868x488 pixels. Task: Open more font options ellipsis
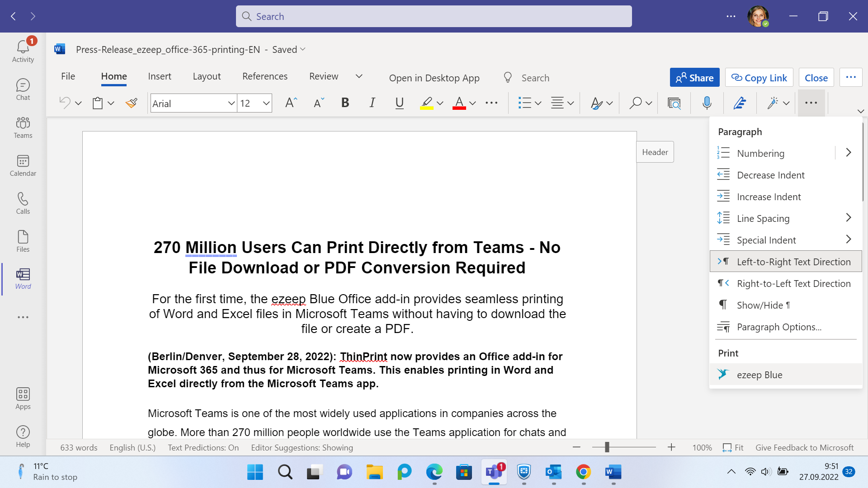[491, 103]
